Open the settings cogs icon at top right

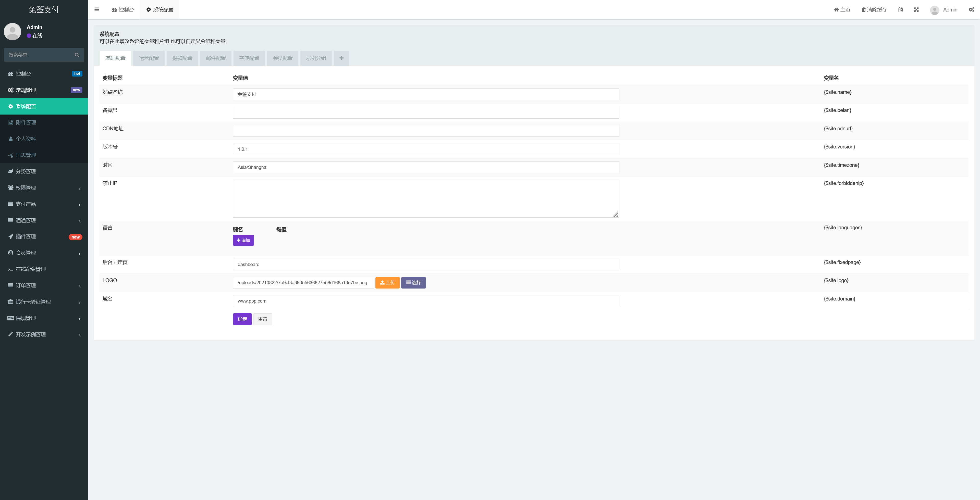click(971, 9)
